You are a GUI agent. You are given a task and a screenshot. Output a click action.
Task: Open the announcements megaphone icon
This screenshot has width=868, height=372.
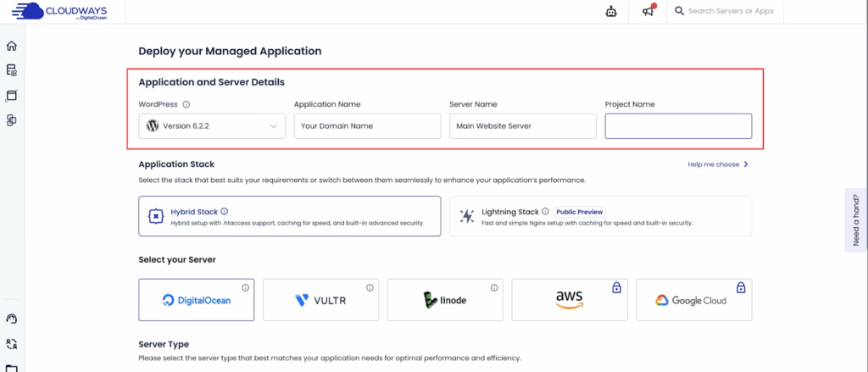tap(648, 10)
